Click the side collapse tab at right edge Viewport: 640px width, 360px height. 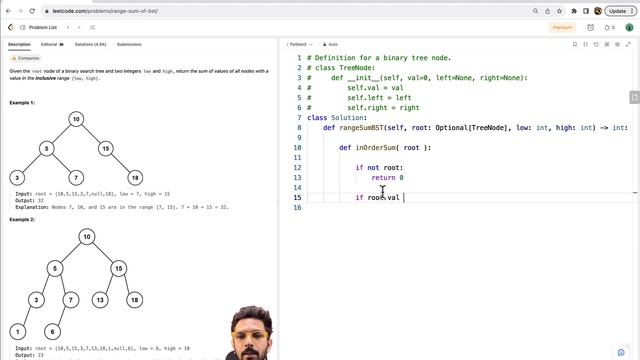tap(634, 97)
